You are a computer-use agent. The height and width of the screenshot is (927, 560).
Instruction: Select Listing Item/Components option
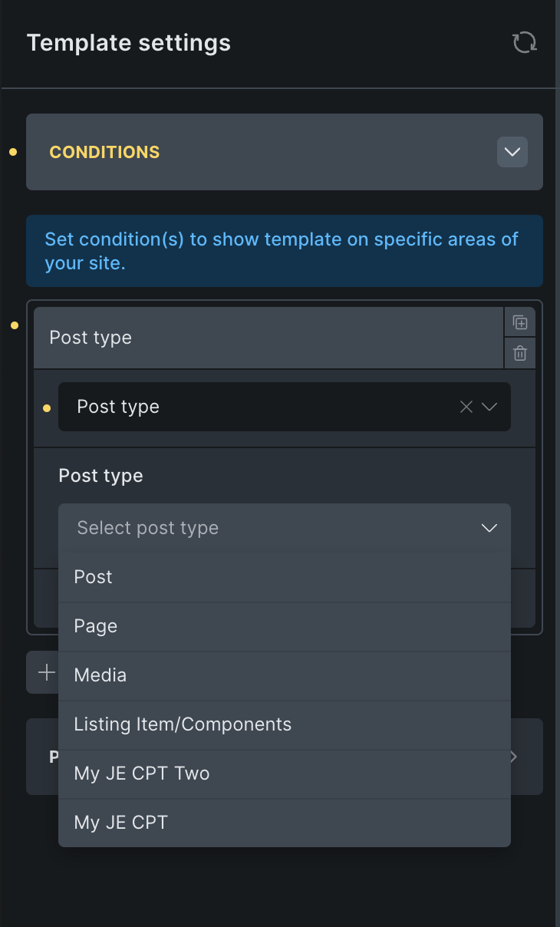[x=183, y=724]
